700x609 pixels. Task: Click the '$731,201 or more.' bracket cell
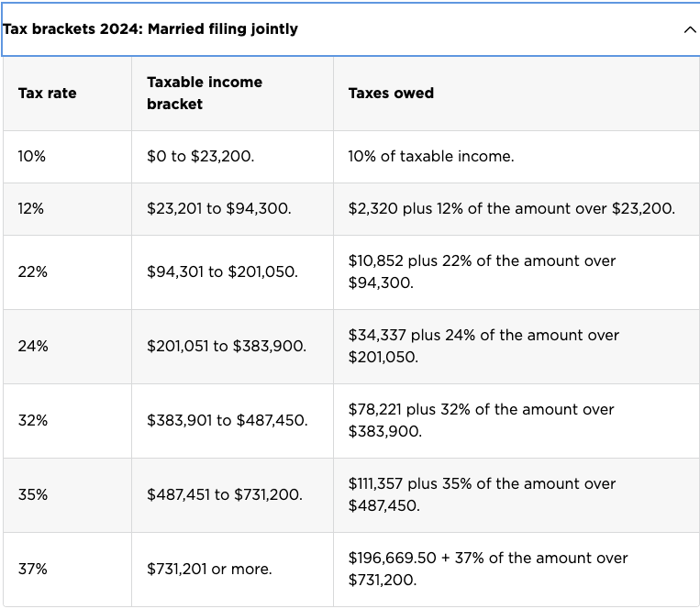tap(233, 570)
